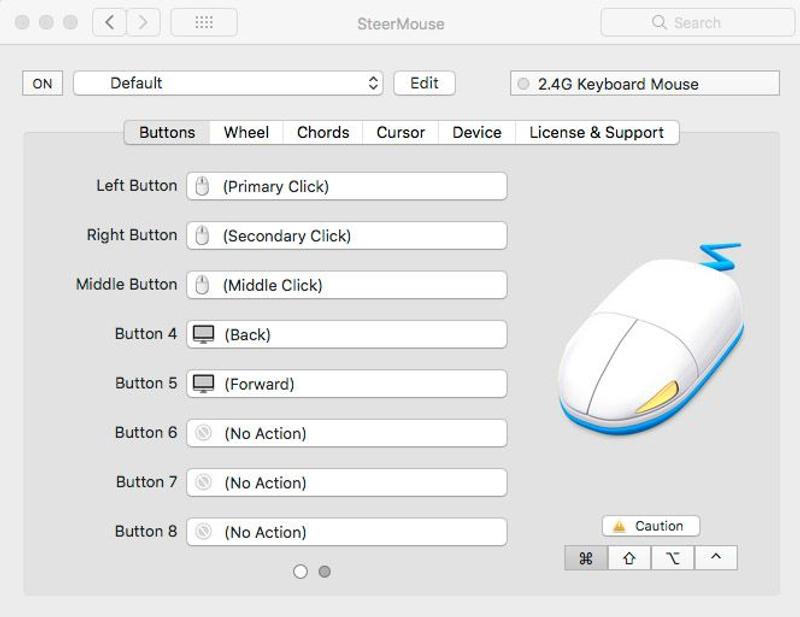Toggle the Control modifier key button
The width and height of the screenshot is (800, 617).
coord(716,558)
